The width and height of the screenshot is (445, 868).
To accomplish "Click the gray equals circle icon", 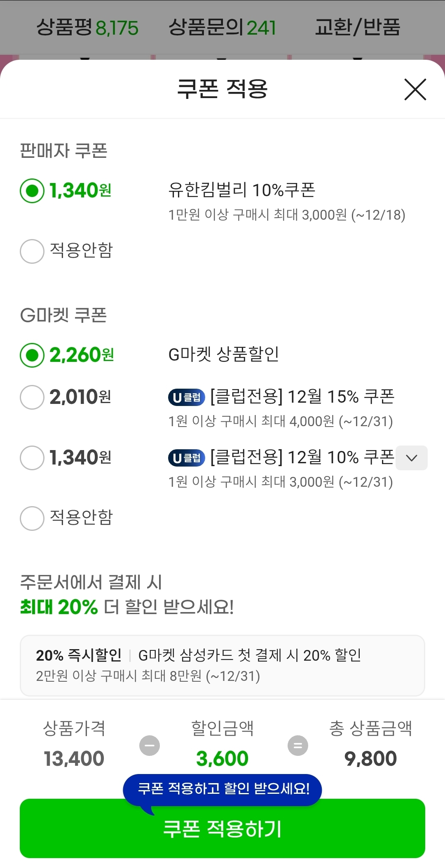I will tap(297, 745).
